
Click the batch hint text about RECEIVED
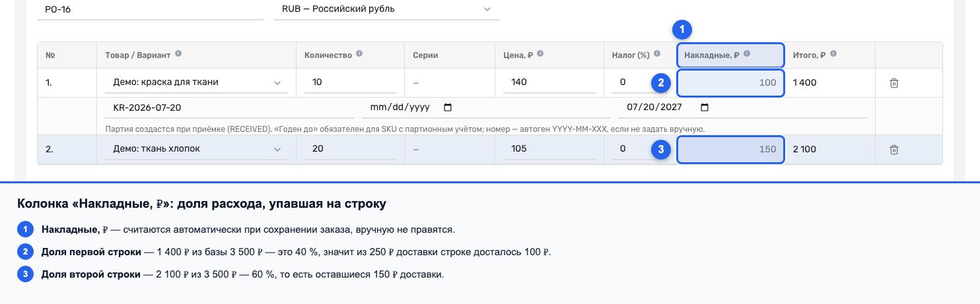click(x=405, y=129)
